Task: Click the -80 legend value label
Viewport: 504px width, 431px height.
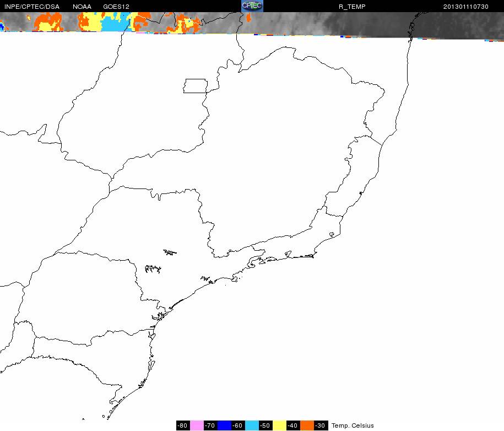Action: [183, 425]
